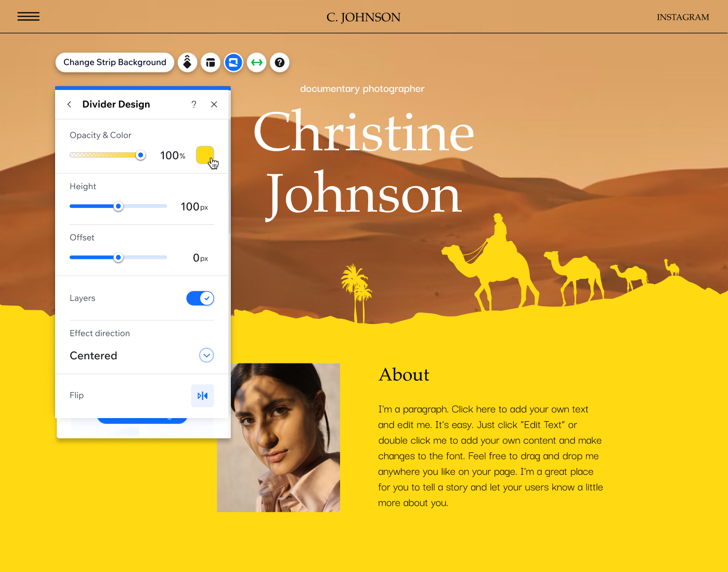
Task: Click the Flip horizontal icon button
Action: pyautogui.click(x=202, y=396)
